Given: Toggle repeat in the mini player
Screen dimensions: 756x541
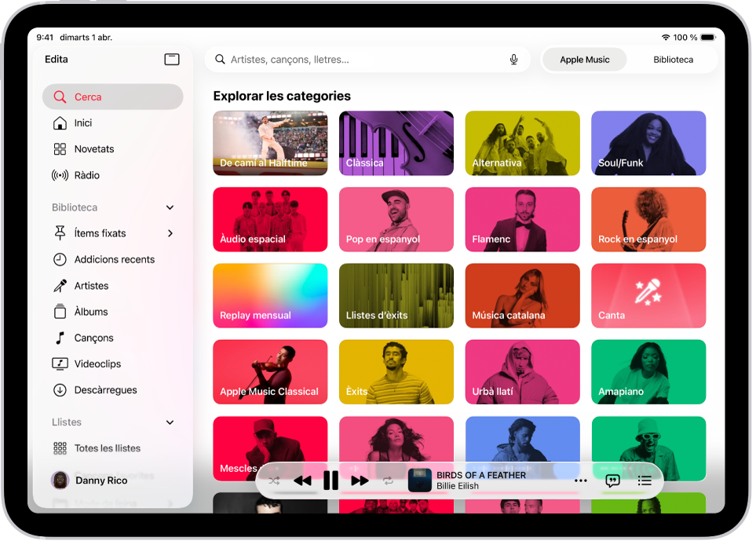Looking at the screenshot, I should (x=388, y=481).
